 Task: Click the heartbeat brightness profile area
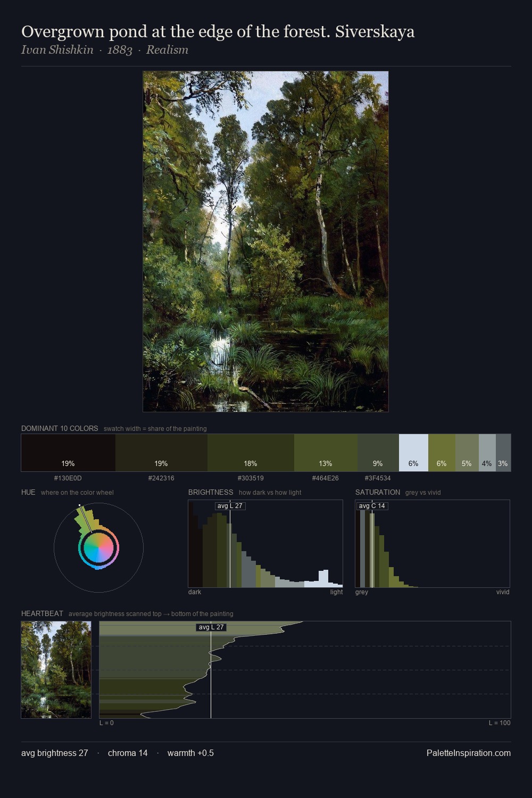click(305, 670)
